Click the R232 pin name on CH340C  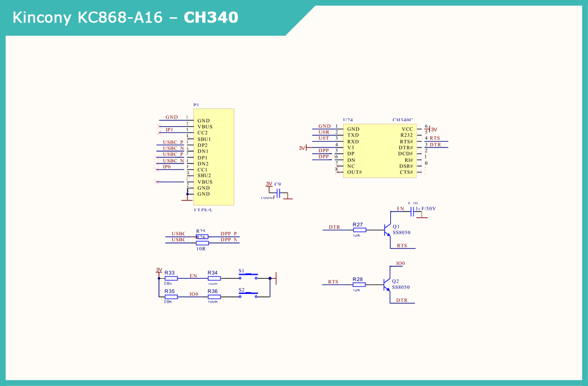(x=406, y=135)
